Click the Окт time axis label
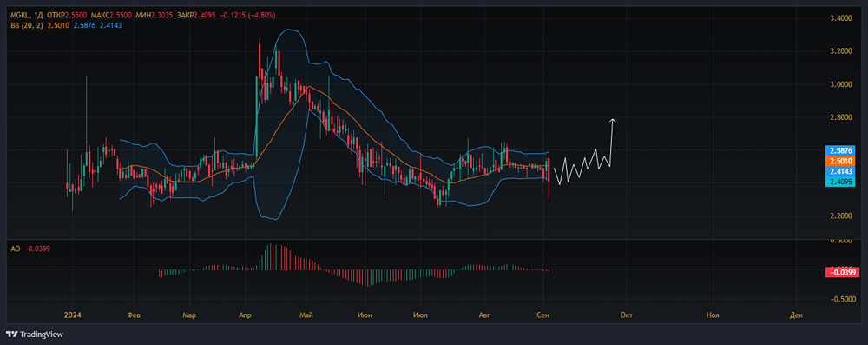 coord(626,315)
